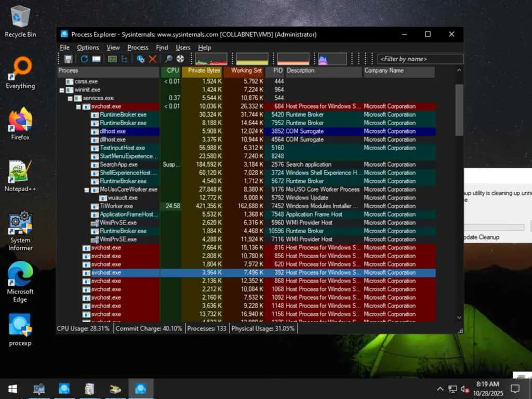Show lower pane toolbar icon
This screenshot has width=532, height=399.
(96, 59)
